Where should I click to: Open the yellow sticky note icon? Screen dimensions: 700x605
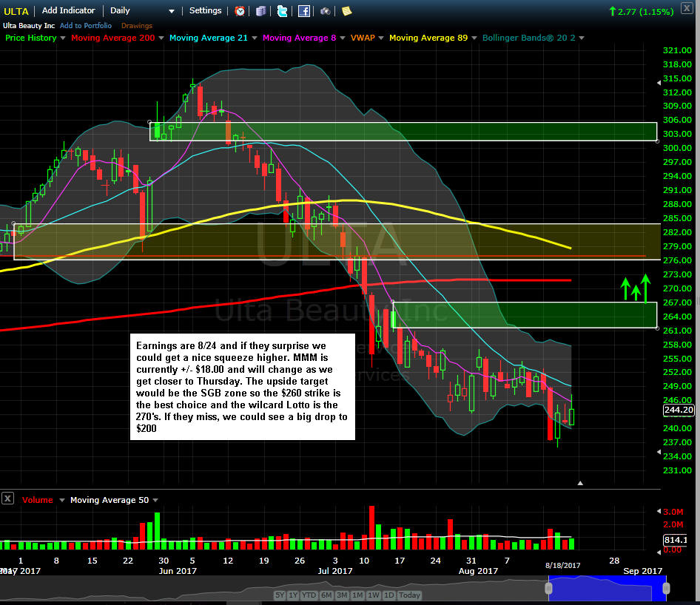point(346,11)
